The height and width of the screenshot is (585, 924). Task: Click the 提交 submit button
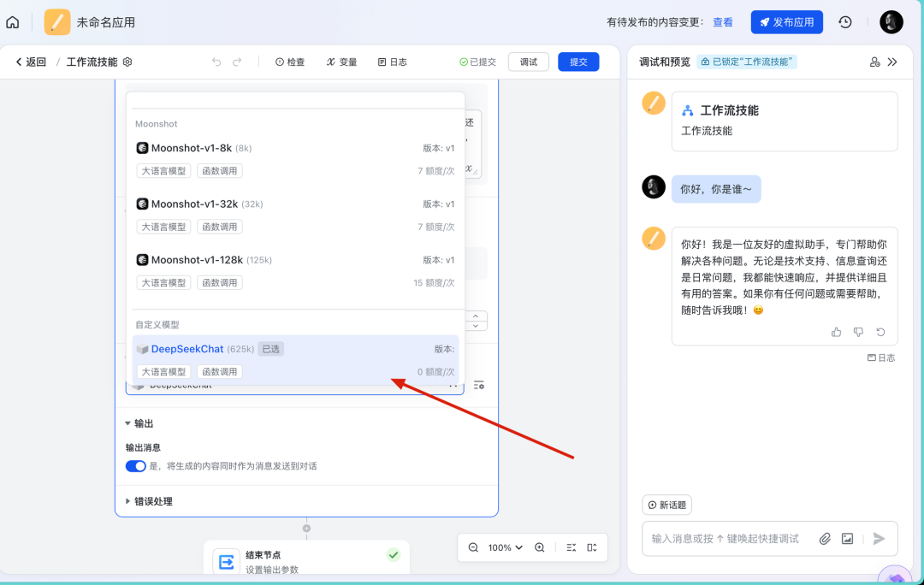[x=578, y=62]
